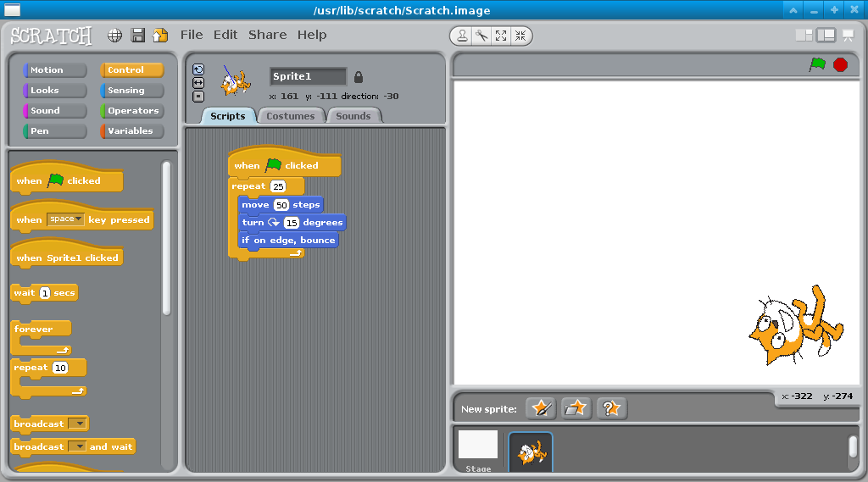This screenshot has width=868, height=482.
Task: Start scripts with the green flag
Action: pyautogui.click(x=817, y=64)
